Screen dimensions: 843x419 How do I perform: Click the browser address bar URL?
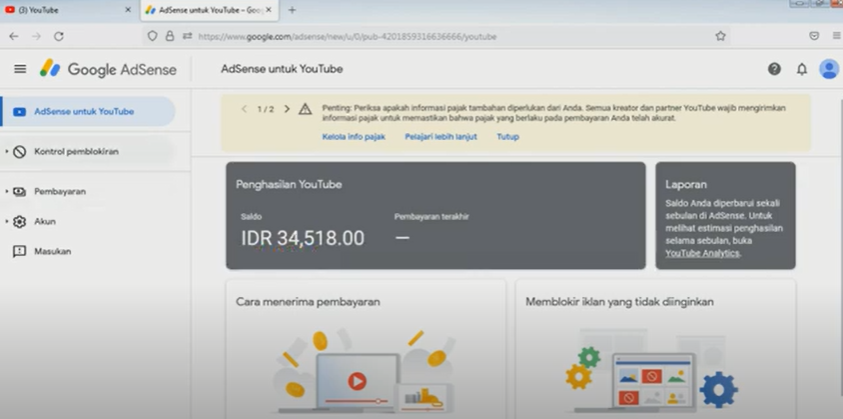pyautogui.click(x=347, y=37)
